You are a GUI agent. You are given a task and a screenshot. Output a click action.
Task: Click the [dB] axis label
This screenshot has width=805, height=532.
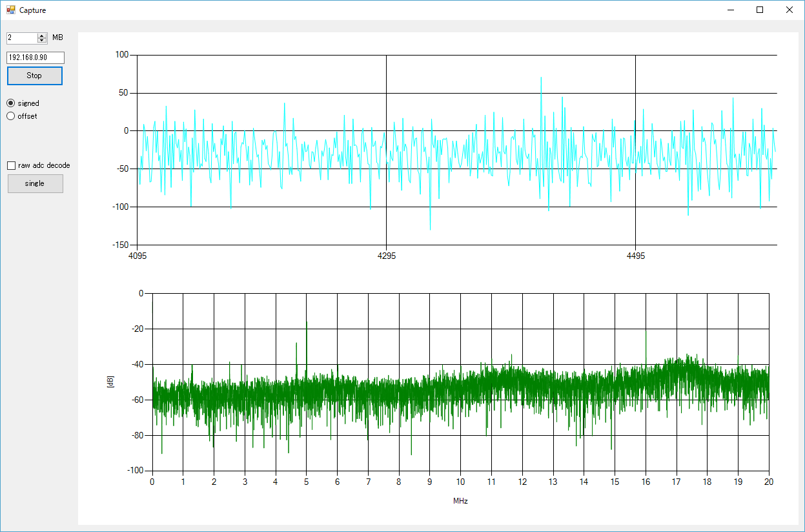click(x=110, y=382)
